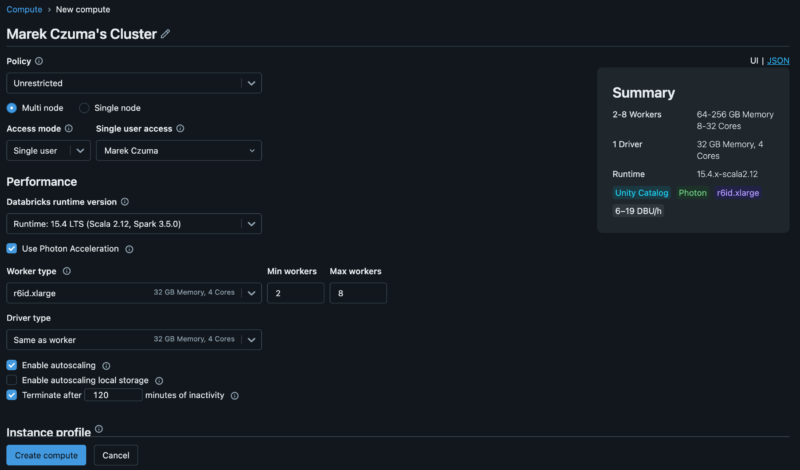
Task: Click the Instance profile info icon
Action: point(98,430)
